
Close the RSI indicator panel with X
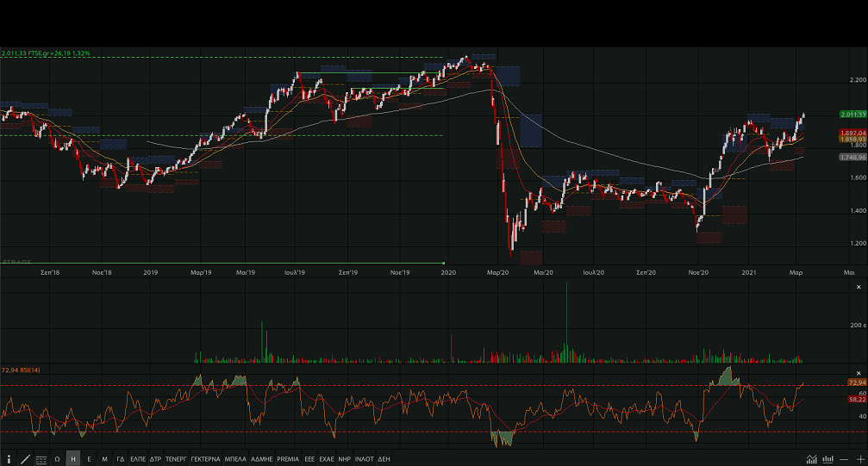pos(858,370)
